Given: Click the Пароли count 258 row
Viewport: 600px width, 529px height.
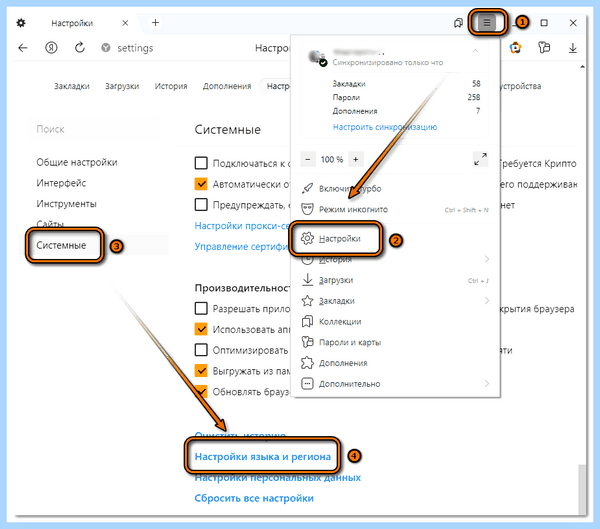Looking at the screenshot, I should (x=406, y=97).
